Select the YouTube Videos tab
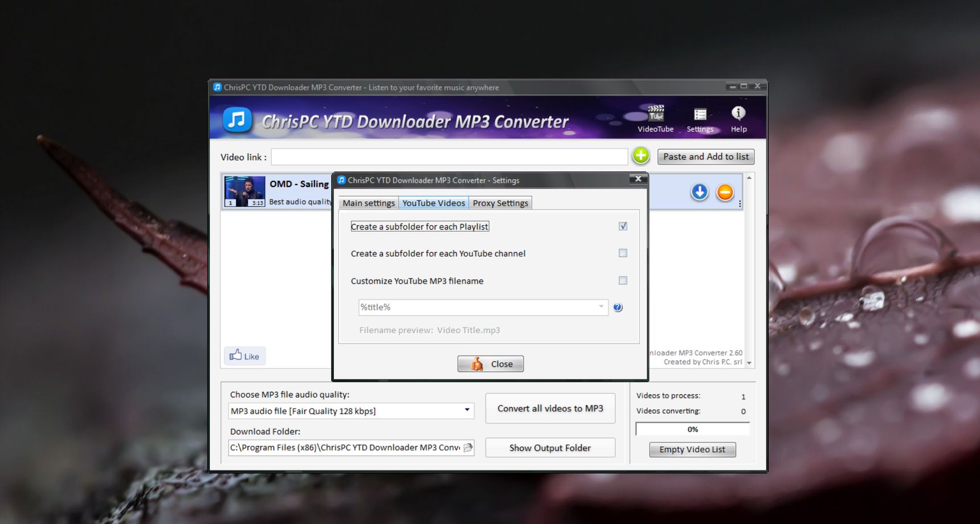This screenshot has height=524, width=980. pos(434,203)
